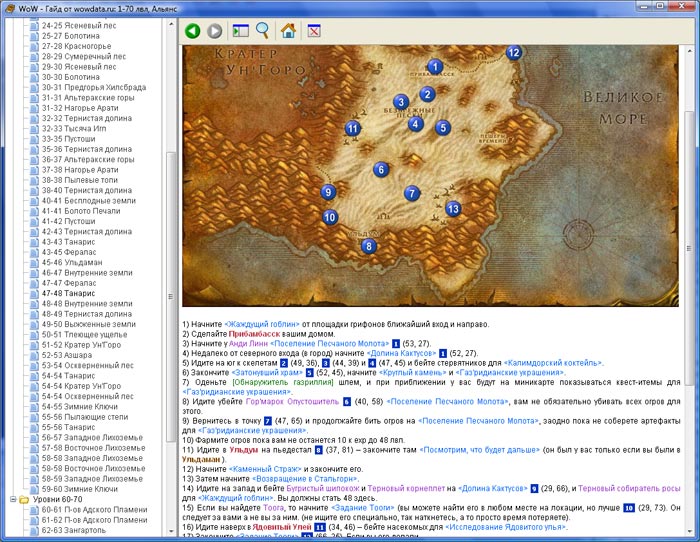Click the Прибамбасск text in step 2
Screen dimensions: 700x542
[254, 334]
